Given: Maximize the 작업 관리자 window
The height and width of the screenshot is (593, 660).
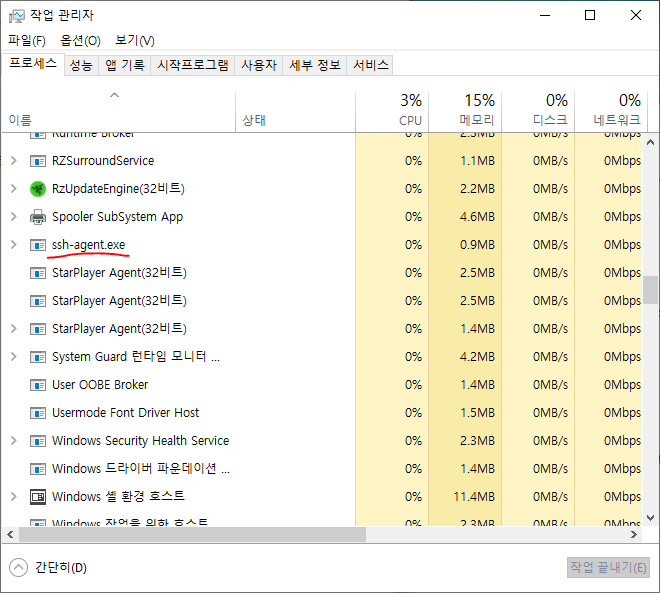Looking at the screenshot, I should click(x=590, y=16).
